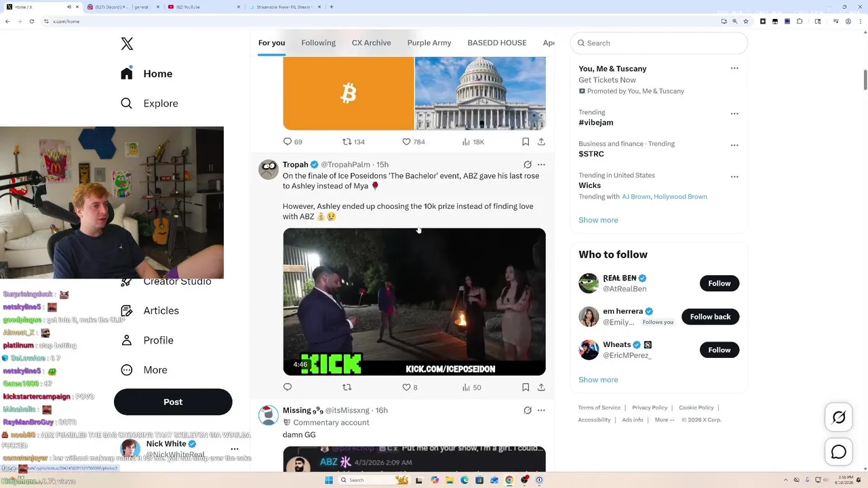Open the Bitcoin image thumbnail
868x488 pixels.
click(x=349, y=93)
